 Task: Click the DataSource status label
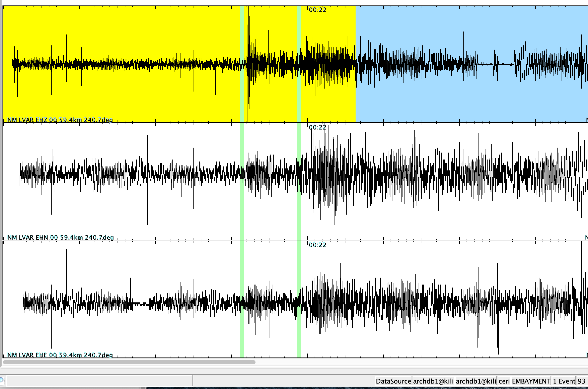(393, 381)
